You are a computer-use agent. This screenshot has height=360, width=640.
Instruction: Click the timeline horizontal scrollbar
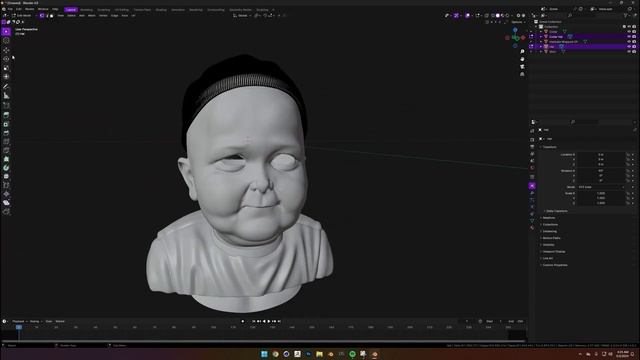[x=263, y=341]
